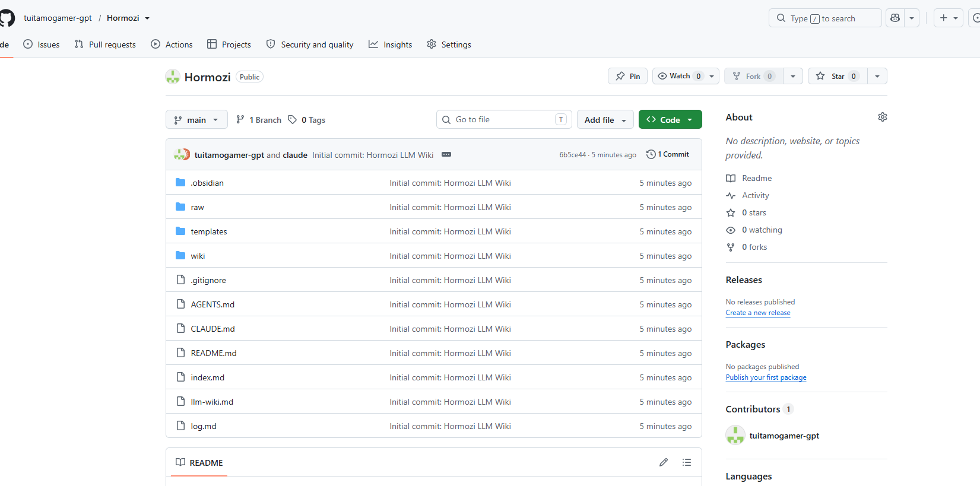Expand the Add file dropdown
The height and width of the screenshot is (486, 980).
click(605, 119)
